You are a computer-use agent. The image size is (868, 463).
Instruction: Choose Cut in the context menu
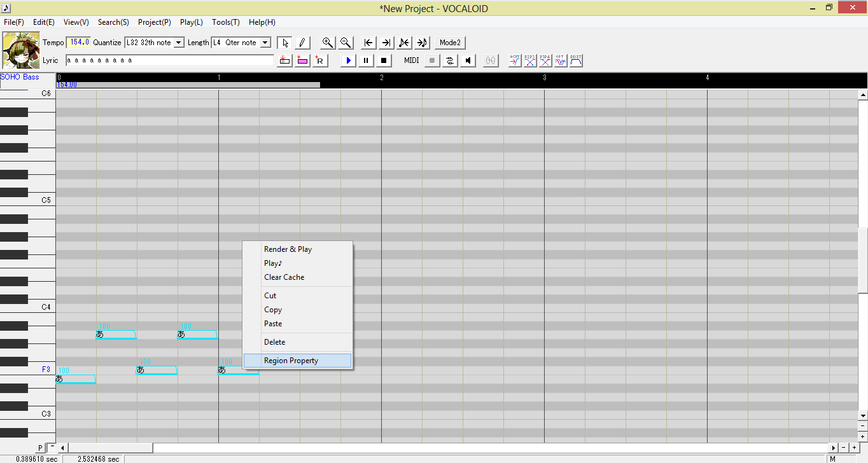tap(297, 296)
